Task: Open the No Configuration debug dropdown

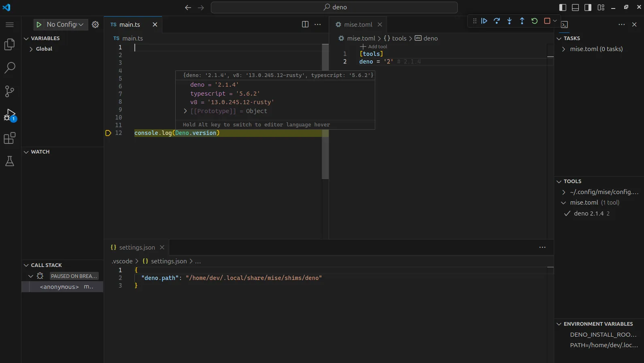Action: tap(65, 25)
